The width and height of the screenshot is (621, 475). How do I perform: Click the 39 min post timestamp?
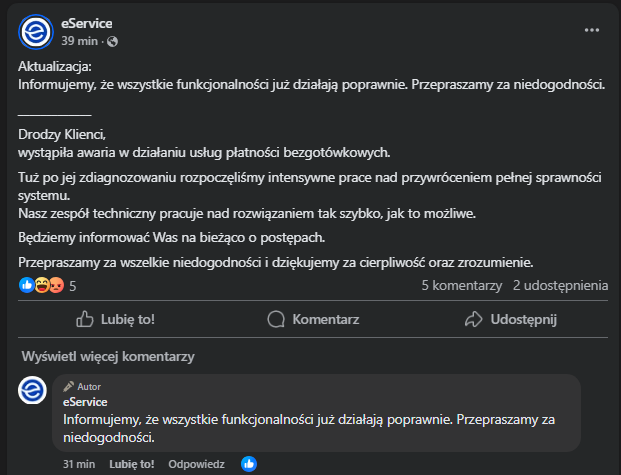(79, 41)
